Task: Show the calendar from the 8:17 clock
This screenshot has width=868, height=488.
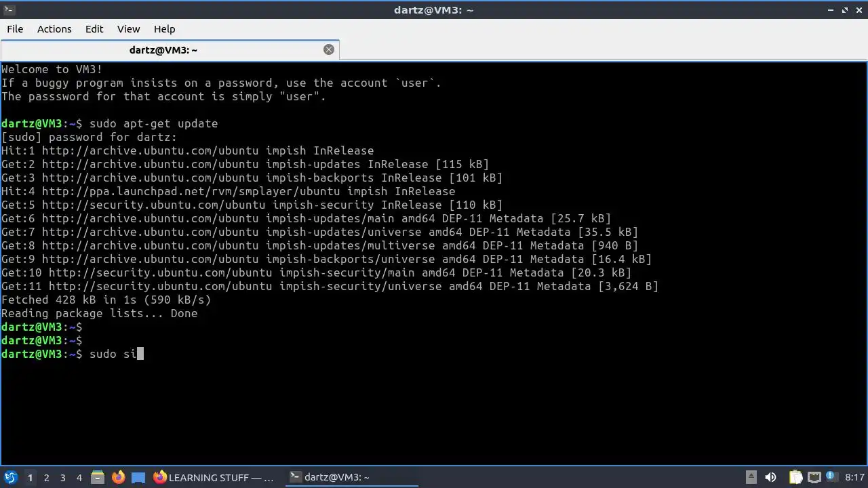Action: (x=854, y=477)
